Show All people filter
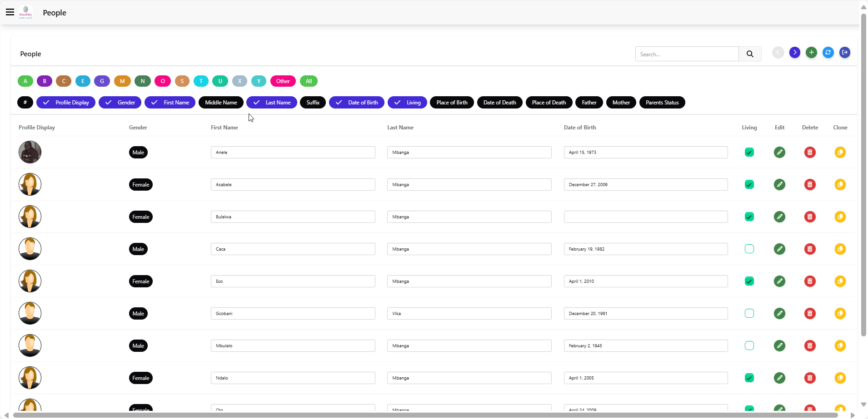 tap(309, 81)
